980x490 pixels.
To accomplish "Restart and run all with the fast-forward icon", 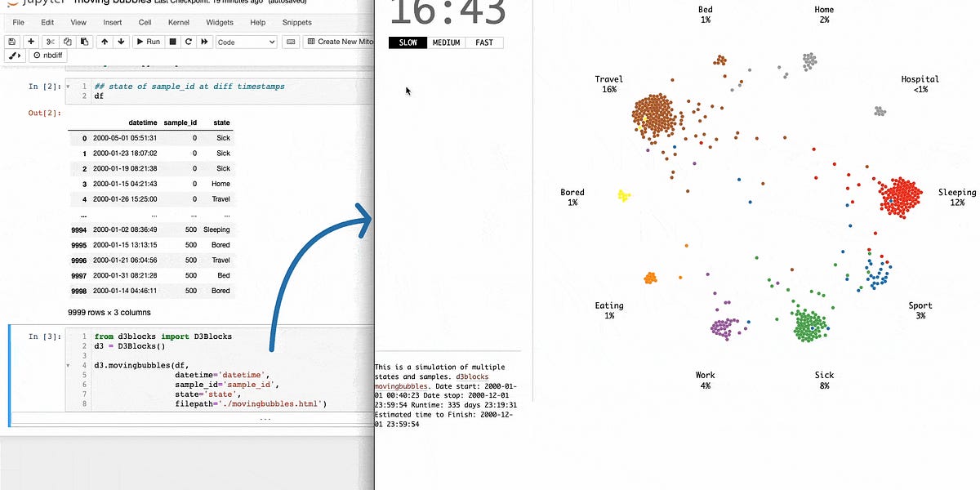I will [204, 42].
